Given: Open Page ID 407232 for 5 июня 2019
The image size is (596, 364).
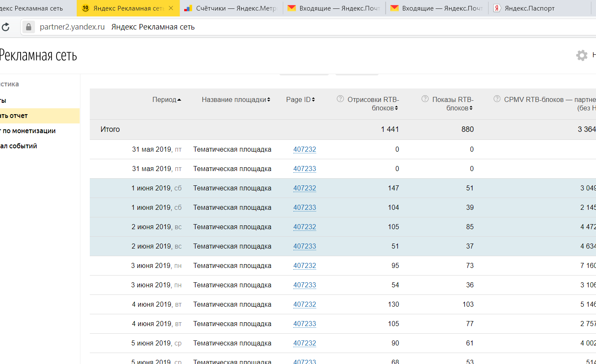Looking at the screenshot, I should point(305,343).
